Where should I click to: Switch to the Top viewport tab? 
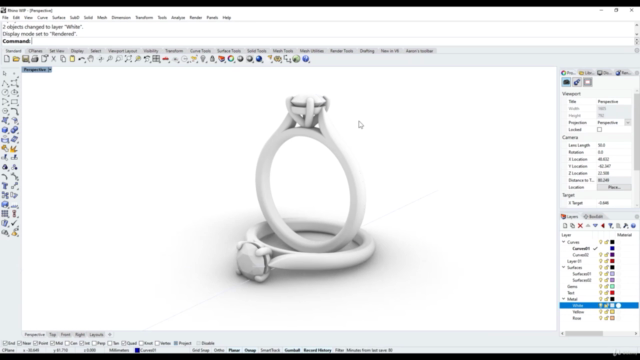click(53, 335)
